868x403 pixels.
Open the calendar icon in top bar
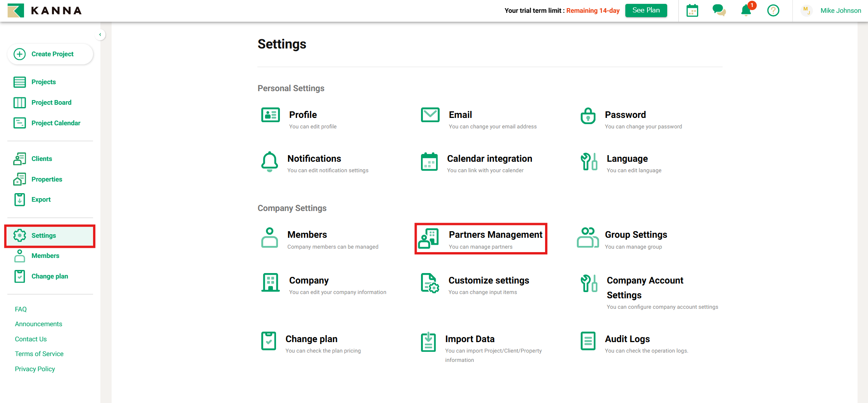click(692, 10)
